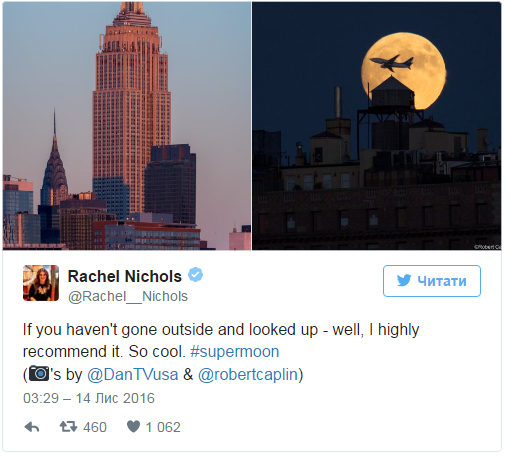Open the supermoon airplane photo
The height and width of the screenshot is (457, 510).
[376, 126]
